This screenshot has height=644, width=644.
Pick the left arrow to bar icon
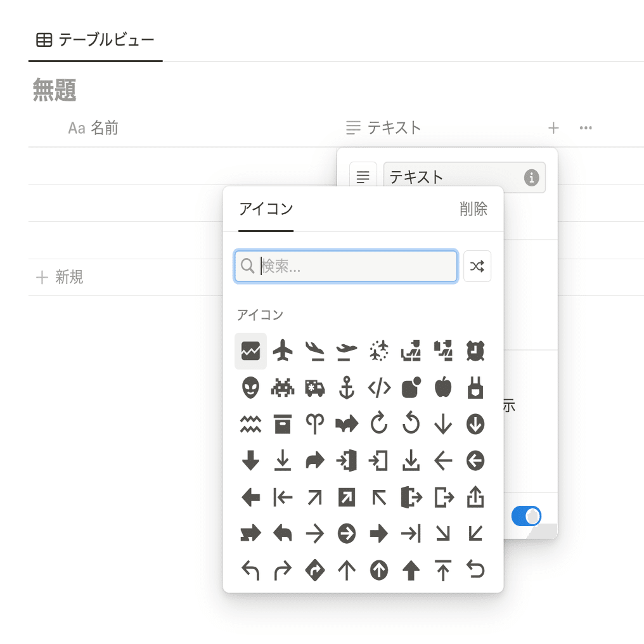click(283, 498)
